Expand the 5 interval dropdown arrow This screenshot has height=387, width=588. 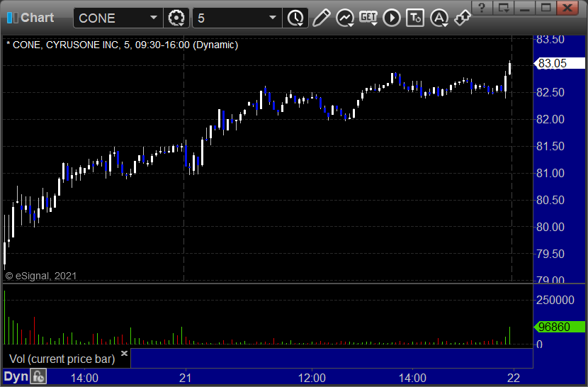coord(273,18)
